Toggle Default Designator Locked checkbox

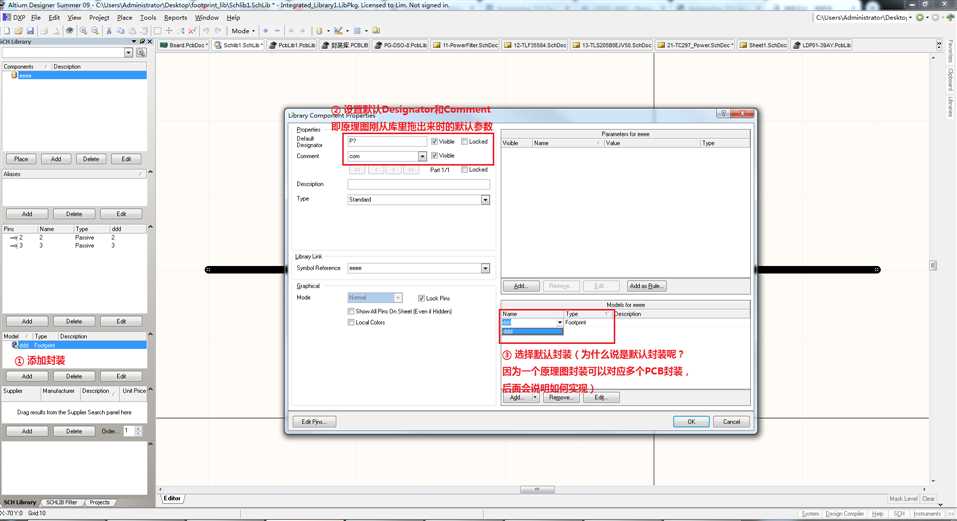coord(464,142)
